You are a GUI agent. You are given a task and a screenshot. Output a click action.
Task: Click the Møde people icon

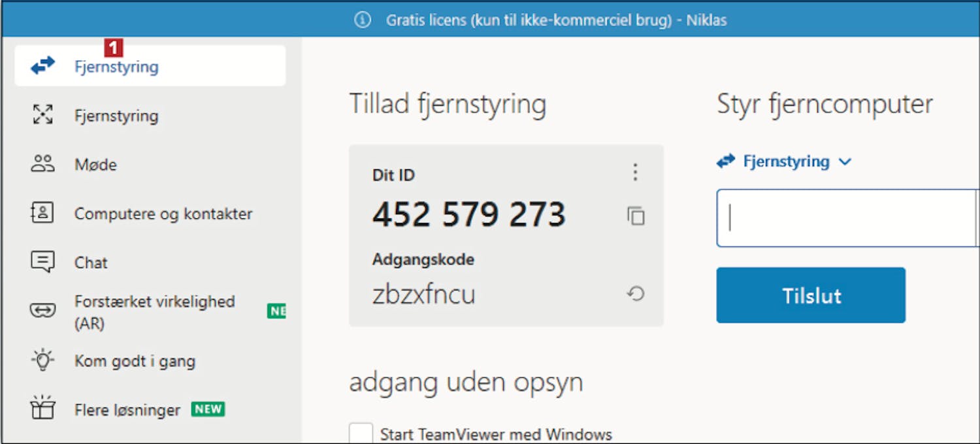43,164
